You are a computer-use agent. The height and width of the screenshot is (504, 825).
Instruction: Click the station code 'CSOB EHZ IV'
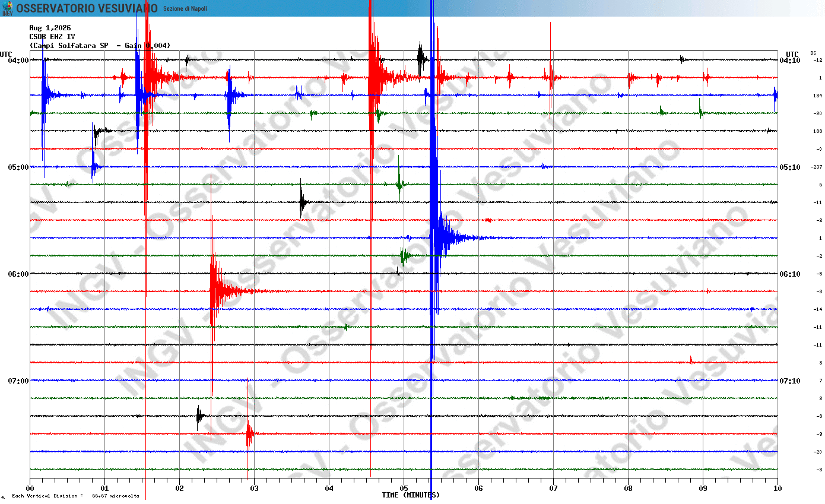coord(52,37)
